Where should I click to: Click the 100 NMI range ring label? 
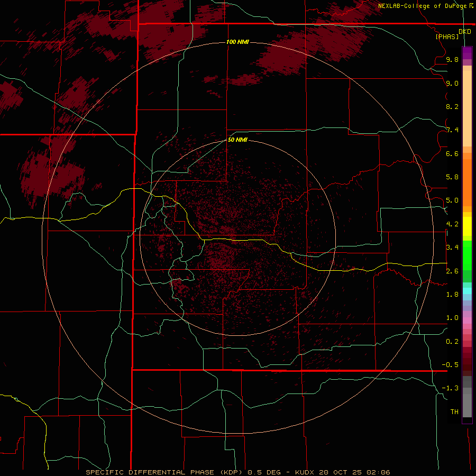click(x=237, y=42)
